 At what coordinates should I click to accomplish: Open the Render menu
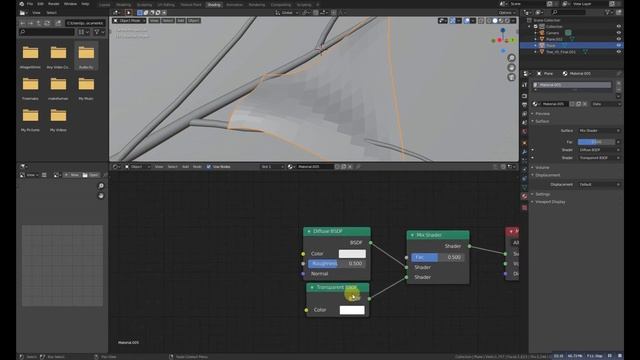(x=53, y=4)
